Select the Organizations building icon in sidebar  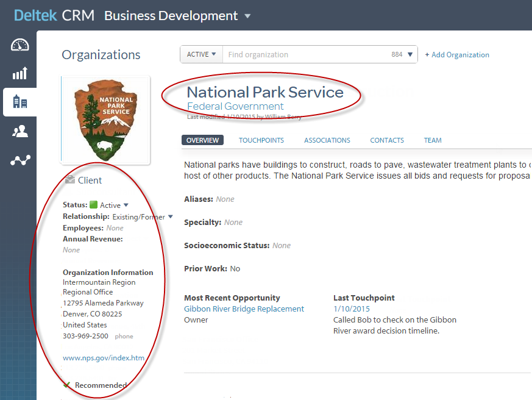[x=20, y=102]
